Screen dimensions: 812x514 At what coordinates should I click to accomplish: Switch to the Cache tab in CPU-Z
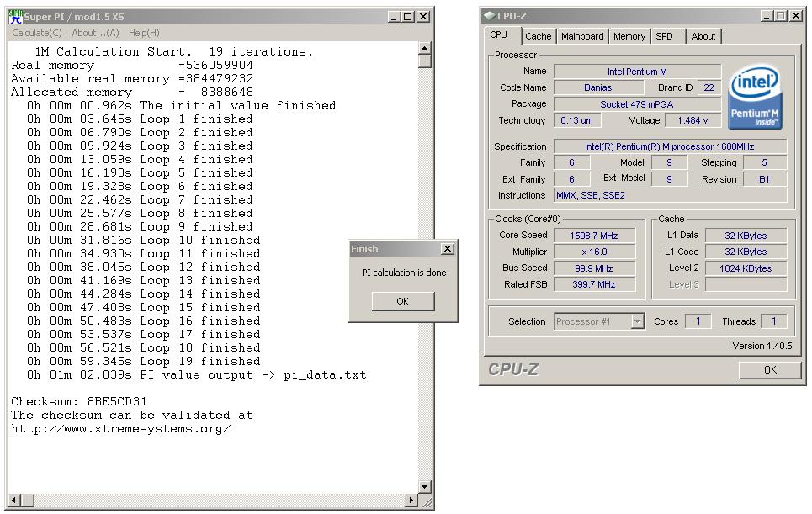538,36
